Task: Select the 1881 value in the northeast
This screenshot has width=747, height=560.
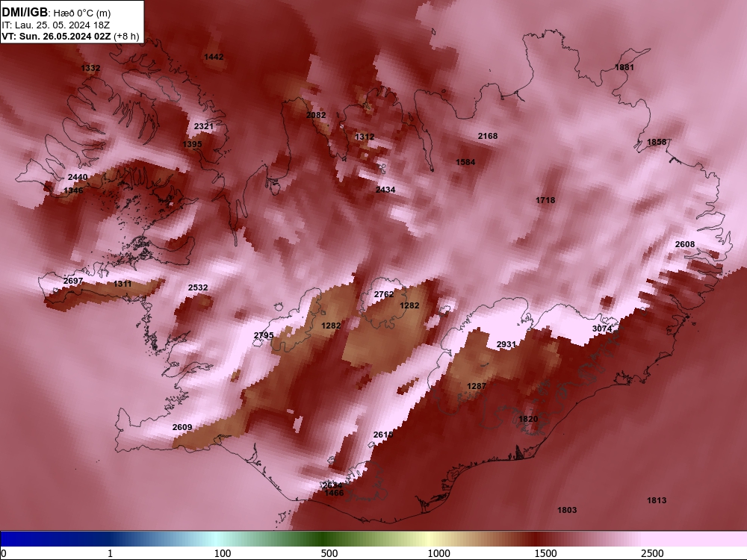Action: coord(624,67)
